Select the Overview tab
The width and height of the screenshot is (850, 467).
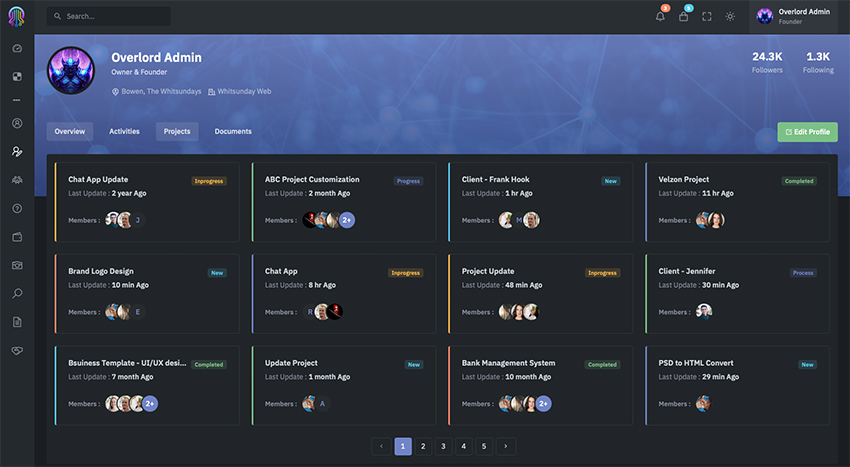[x=69, y=131]
